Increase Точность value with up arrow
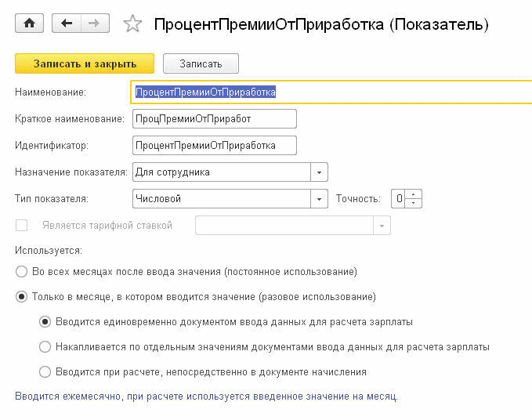Viewport: 532px width, 420px height. (x=413, y=194)
